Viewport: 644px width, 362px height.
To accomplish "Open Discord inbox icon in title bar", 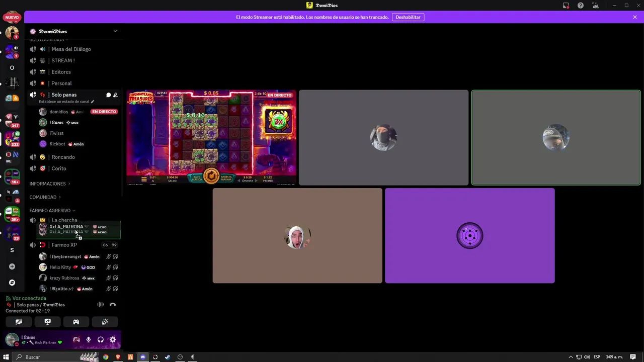I will point(566,6).
